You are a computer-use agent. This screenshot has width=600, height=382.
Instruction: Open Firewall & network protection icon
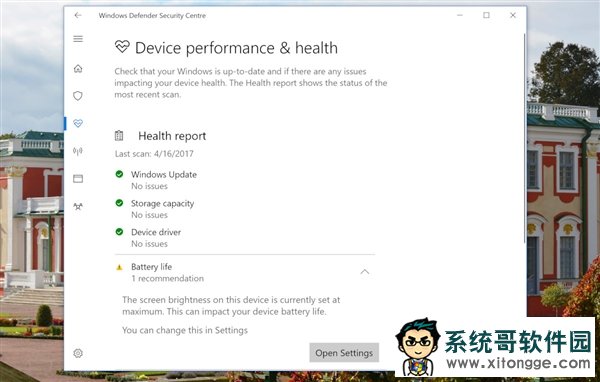click(78, 151)
